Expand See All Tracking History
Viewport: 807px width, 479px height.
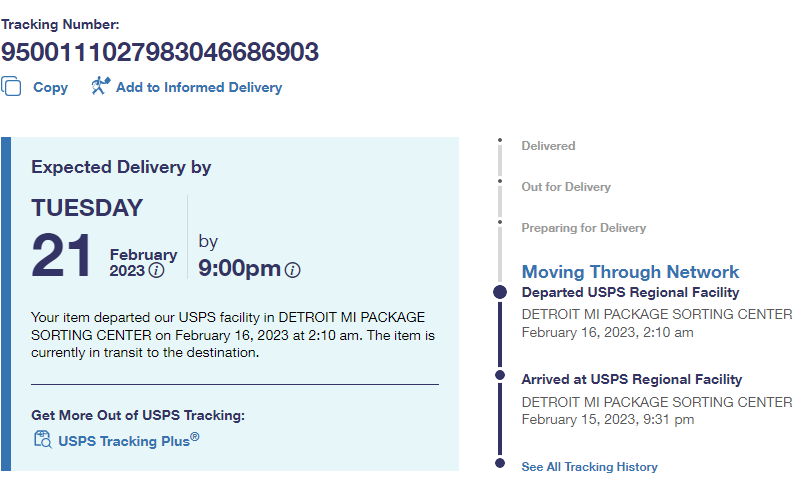point(589,467)
